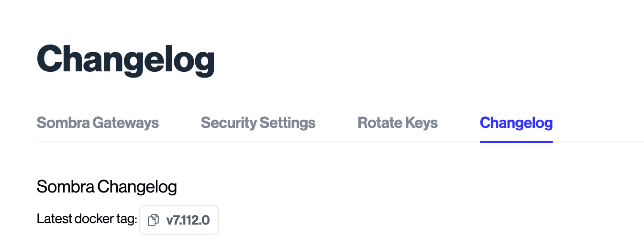Click the word "Keys" in the tab bar

click(x=421, y=123)
